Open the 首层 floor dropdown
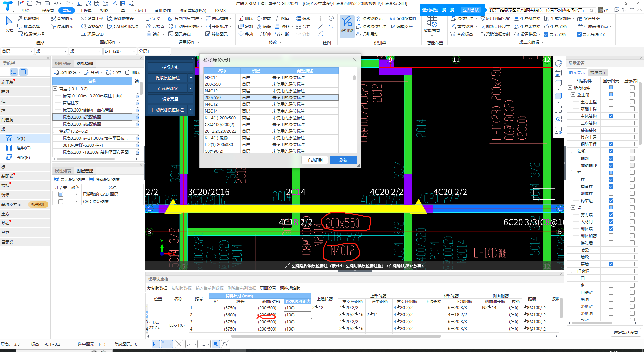Screen dimensions: 644x352 (x=17, y=51)
